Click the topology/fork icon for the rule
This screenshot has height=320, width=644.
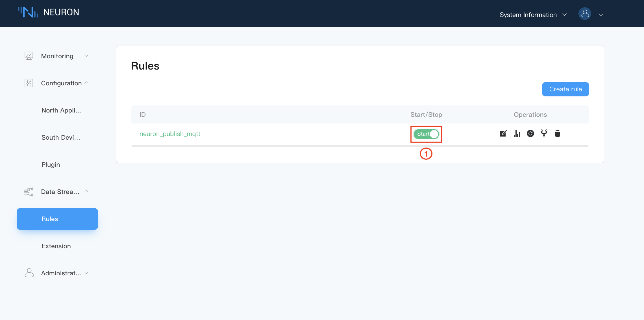[544, 133]
